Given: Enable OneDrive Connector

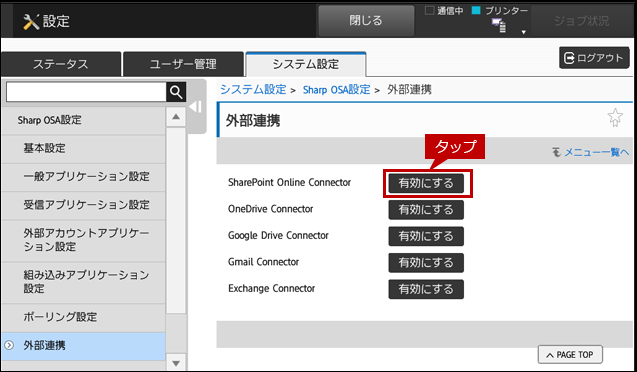Looking at the screenshot, I should 426,210.
